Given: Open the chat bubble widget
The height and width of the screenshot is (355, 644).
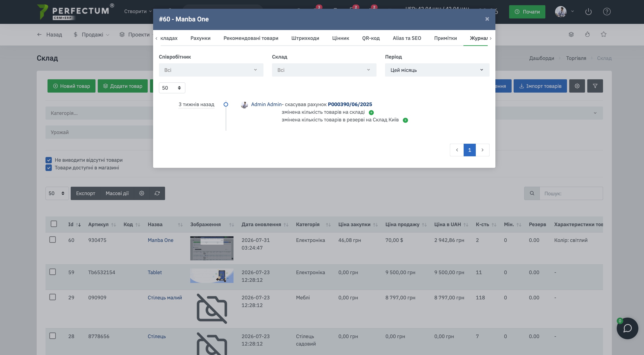Looking at the screenshot, I should (627, 328).
